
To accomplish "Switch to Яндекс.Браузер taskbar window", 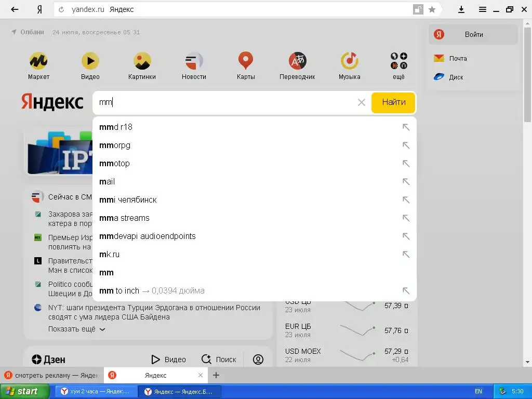I will pos(180,392).
